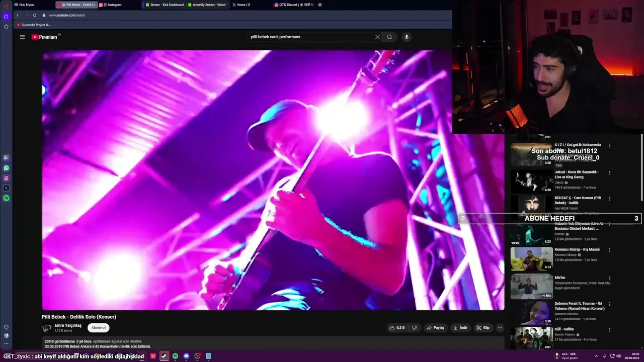Viewport: 644px width, 362px height.
Task: Show hidden tray icons chevron
Action: [x=596, y=356]
